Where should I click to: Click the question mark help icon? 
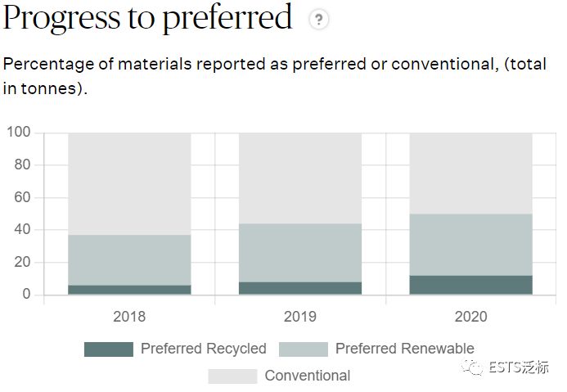click(x=318, y=19)
